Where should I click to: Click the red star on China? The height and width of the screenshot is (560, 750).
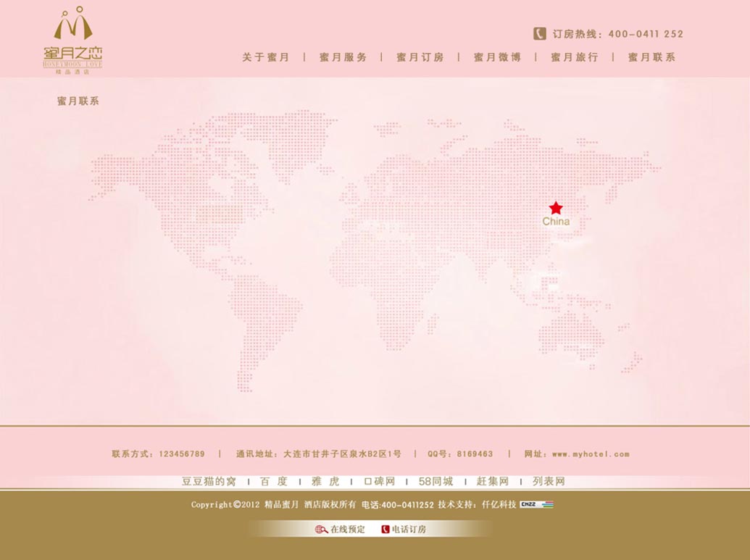coord(556,208)
